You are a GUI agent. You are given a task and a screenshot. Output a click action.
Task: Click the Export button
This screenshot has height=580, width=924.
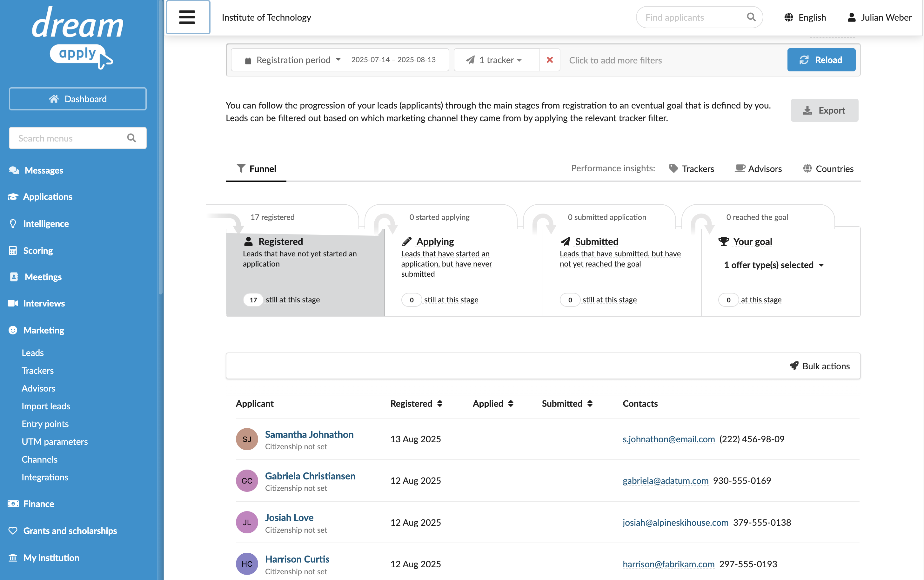[824, 110]
